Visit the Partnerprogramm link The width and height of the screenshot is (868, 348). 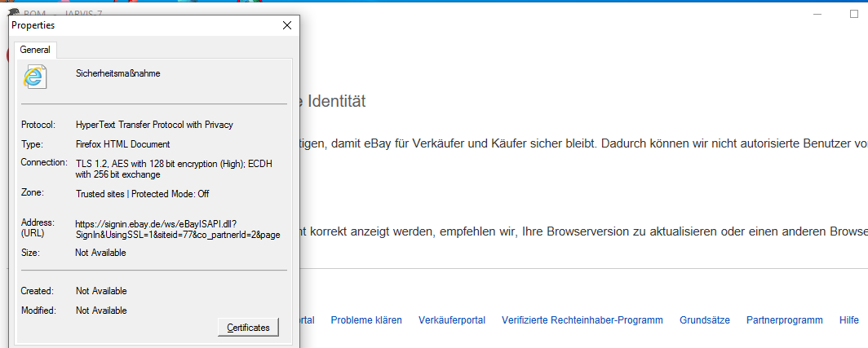point(784,320)
